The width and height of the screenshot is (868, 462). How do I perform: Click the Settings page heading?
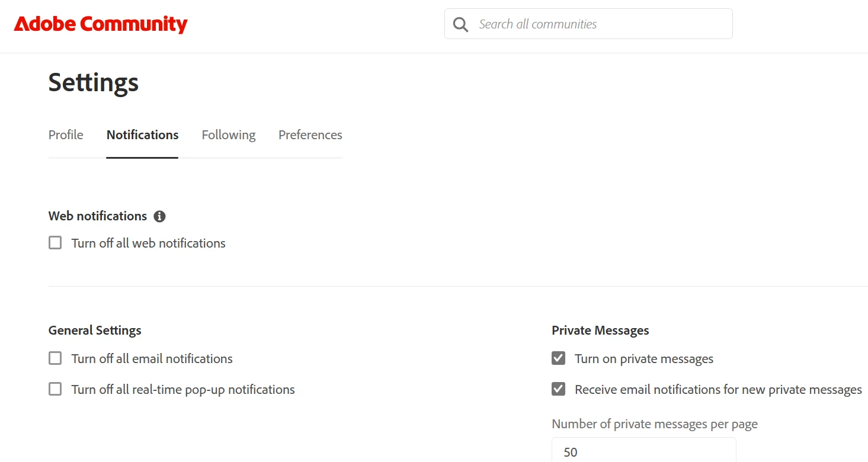(x=94, y=82)
